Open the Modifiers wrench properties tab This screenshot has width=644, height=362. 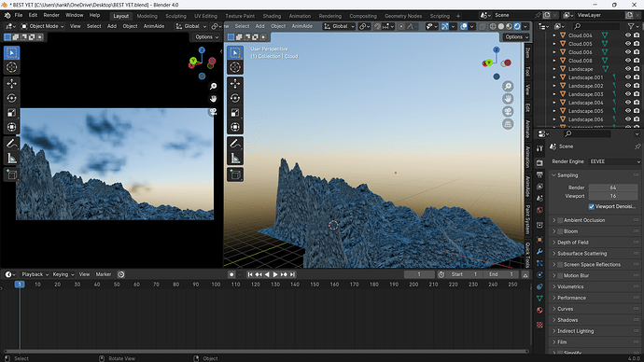pos(539,251)
